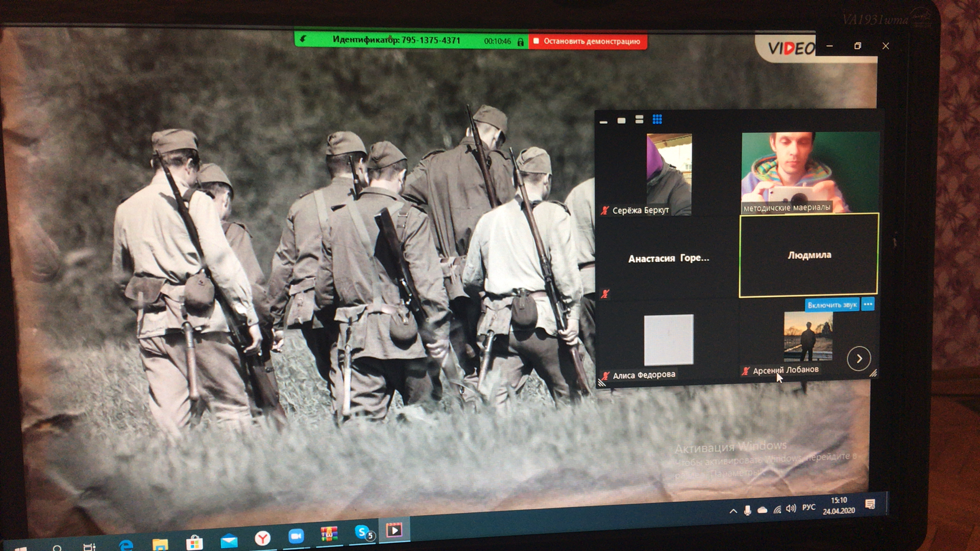Select the Арсений Лобанов participant tile
980x551 pixels.
coord(808,337)
